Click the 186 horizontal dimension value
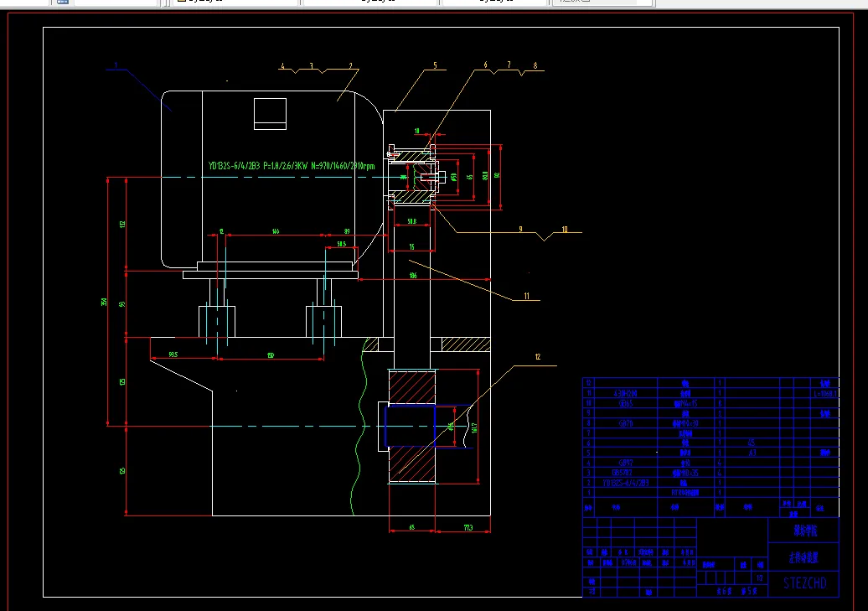Viewport: 868px width, 611px height. pos(413,275)
